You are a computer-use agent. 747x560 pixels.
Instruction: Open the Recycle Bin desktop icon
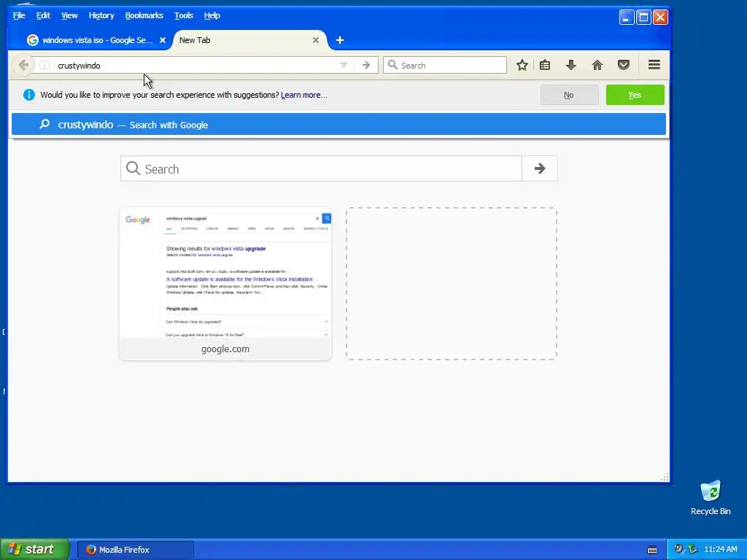(x=711, y=497)
